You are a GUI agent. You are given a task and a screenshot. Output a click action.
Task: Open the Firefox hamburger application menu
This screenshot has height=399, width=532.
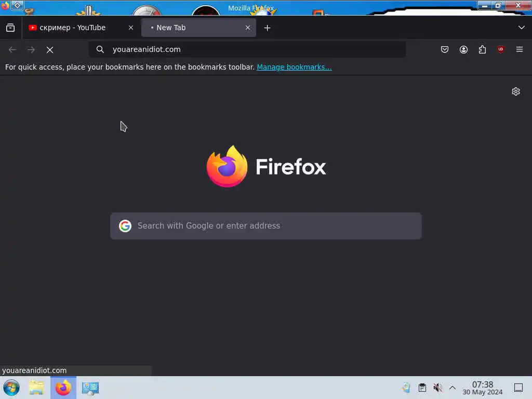click(x=520, y=49)
